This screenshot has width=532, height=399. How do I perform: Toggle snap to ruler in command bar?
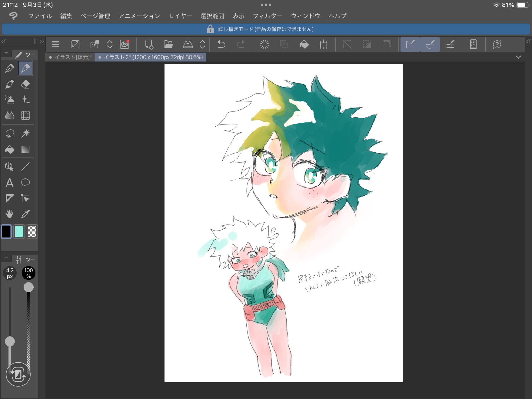(410, 44)
